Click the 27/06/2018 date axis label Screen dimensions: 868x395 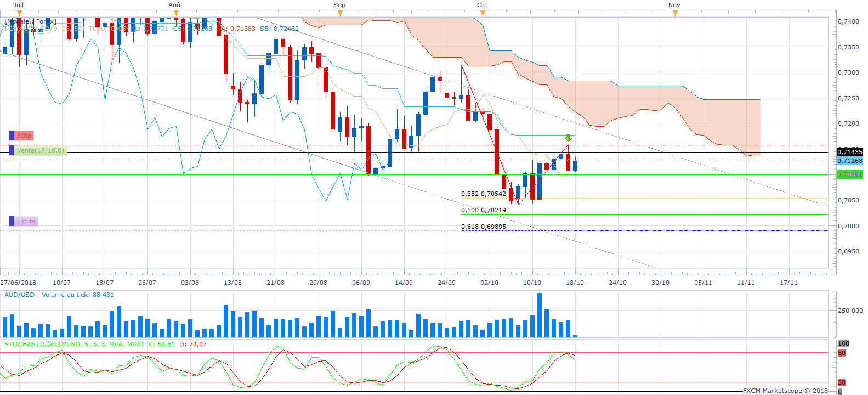pyautogui.click(x=18, y=283)
